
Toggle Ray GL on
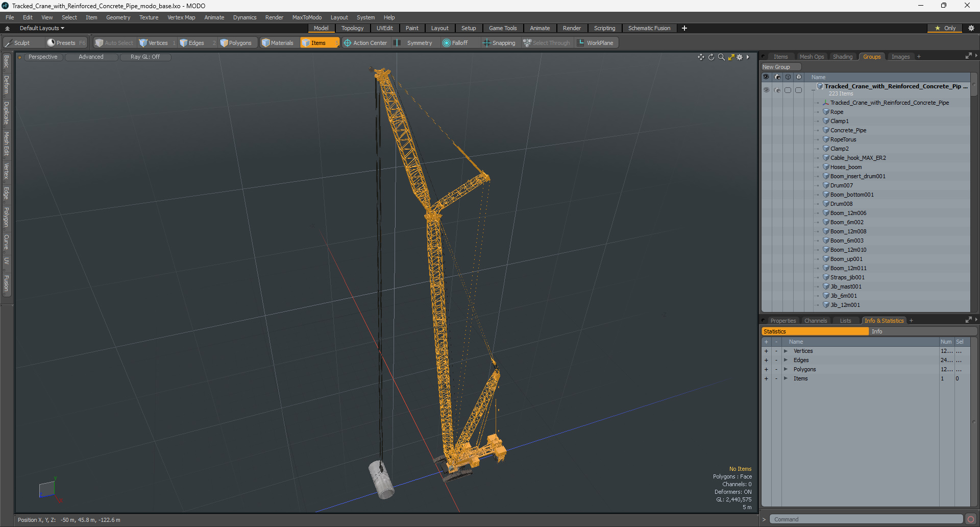pos(145,57)
